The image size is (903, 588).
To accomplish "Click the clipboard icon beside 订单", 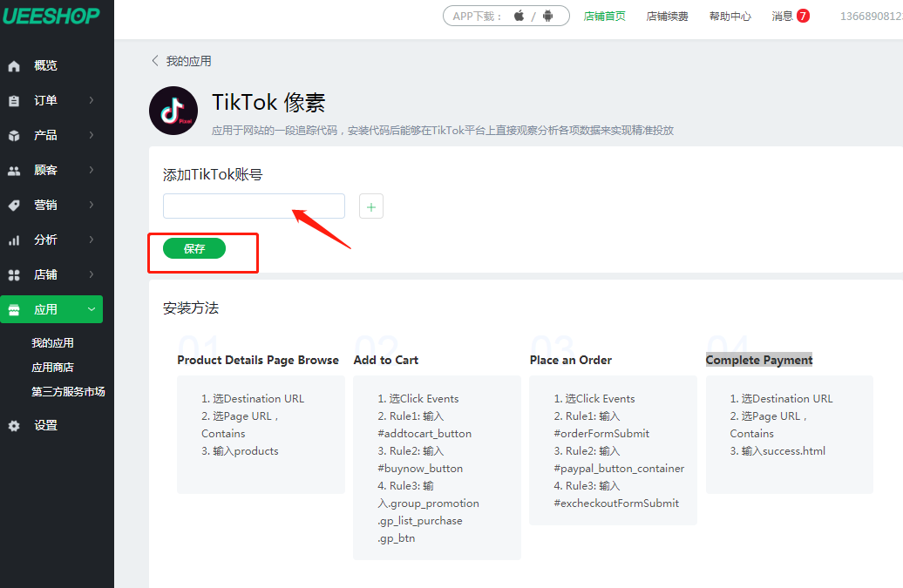I will [15, 101].
